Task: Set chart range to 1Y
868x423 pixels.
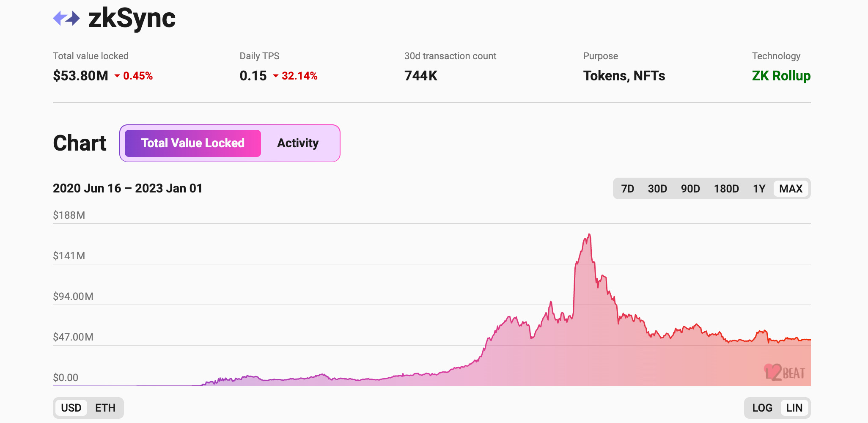Action: [759, 189]
